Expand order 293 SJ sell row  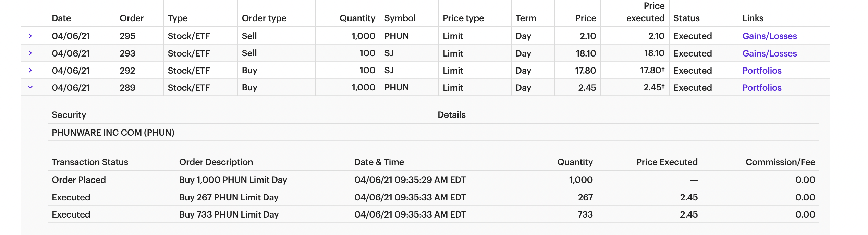coord(30,53)
